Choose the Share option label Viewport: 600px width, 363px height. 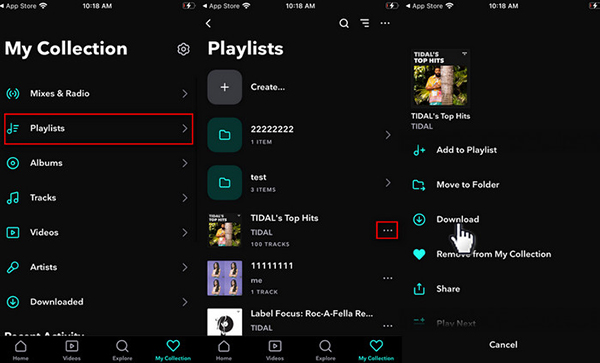[448, 289]
